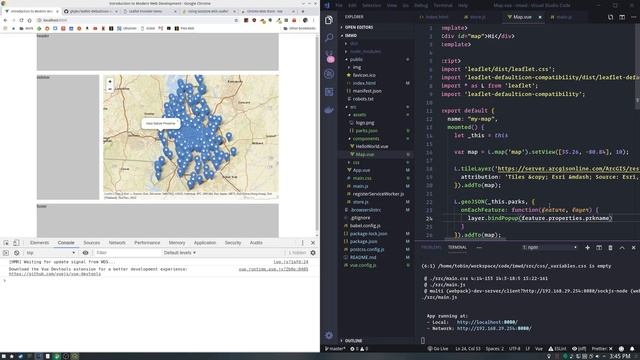Select the console context 'top' dropdown

(x=51, y=253)
